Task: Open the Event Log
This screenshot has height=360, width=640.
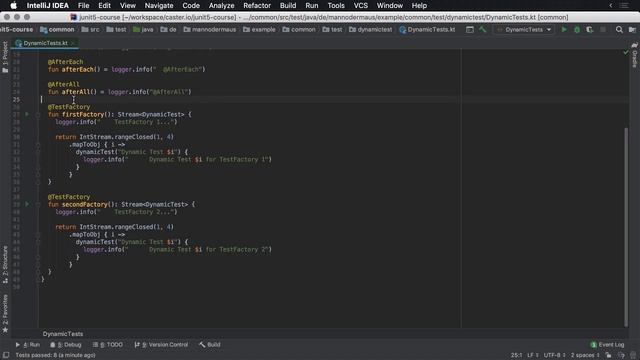Action: click(x=607, y=345)
